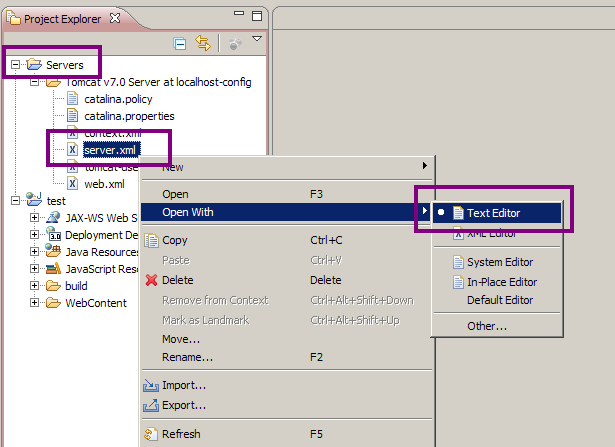Viewport: 615px width, 447px height.
Task: Click the WebContent folder icon
Action: pos(53,303)
